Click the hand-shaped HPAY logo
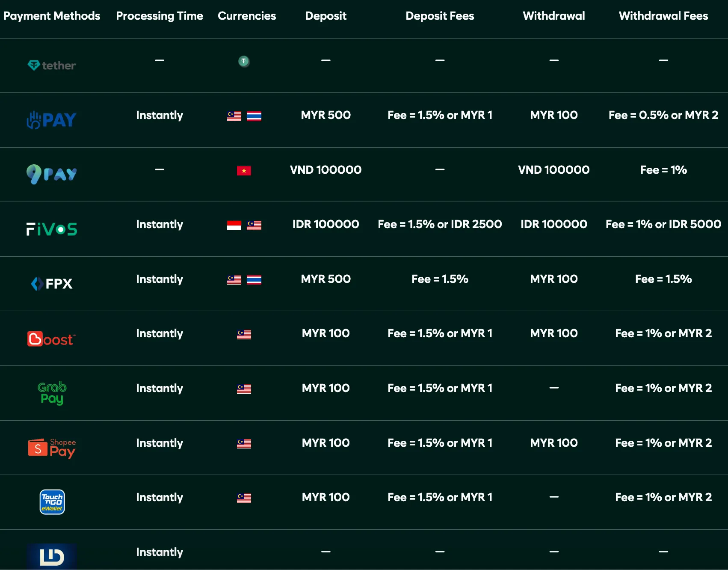This screenshot has height=570, width=728. tap(52, 120)
